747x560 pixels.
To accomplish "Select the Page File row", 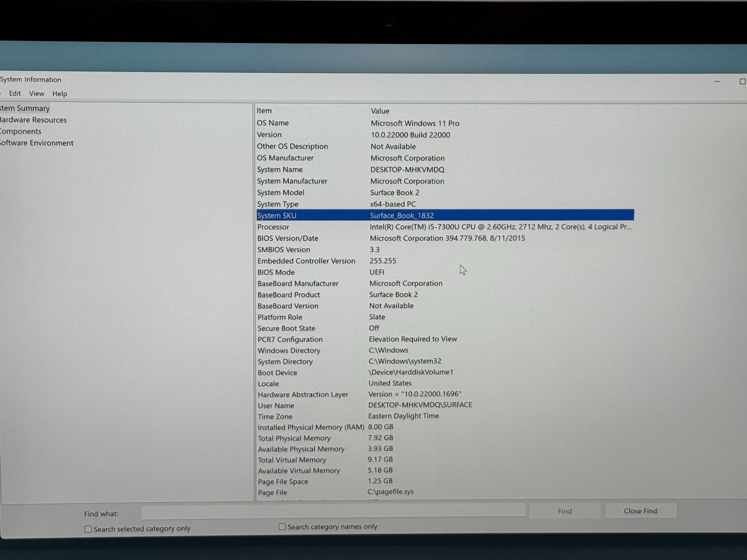I will pos(445,492).
